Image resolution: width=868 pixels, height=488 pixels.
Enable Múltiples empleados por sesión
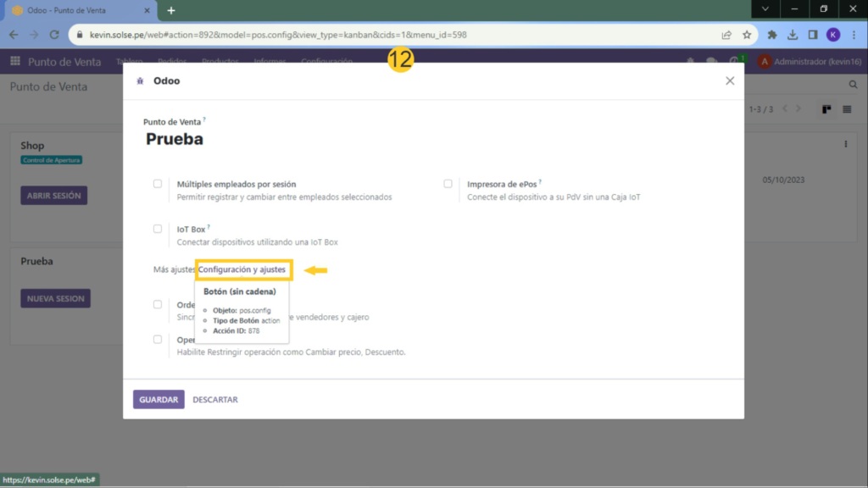point(158,184)
